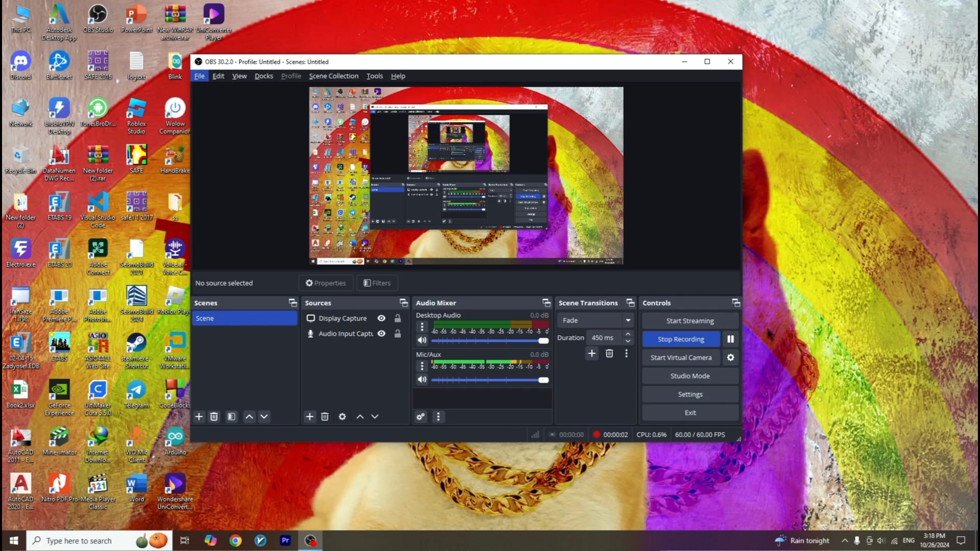The width and height of the screenshot is (980, 551).
Task: Open the Tools menu
Action: 374,76
